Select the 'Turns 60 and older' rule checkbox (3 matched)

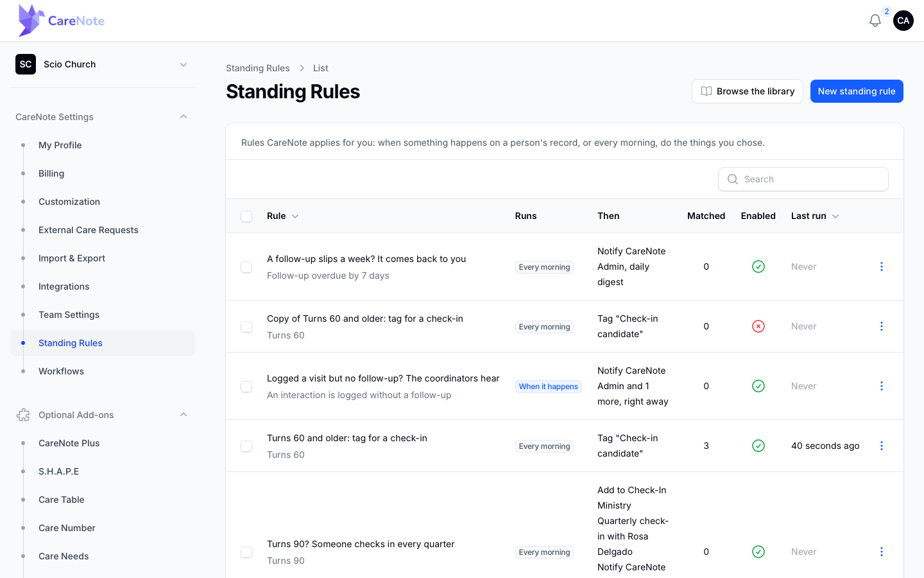pos(246,446)
